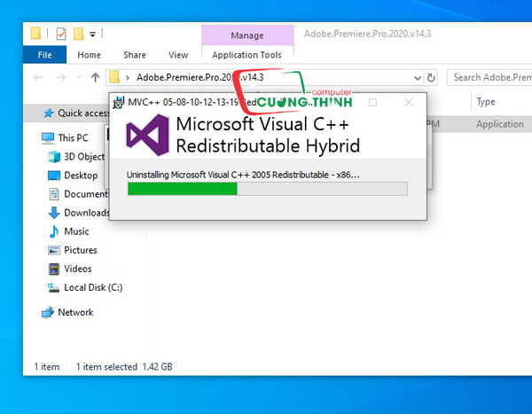Click the Quick access star icon
532x414 pixels.
pos(49,113)
